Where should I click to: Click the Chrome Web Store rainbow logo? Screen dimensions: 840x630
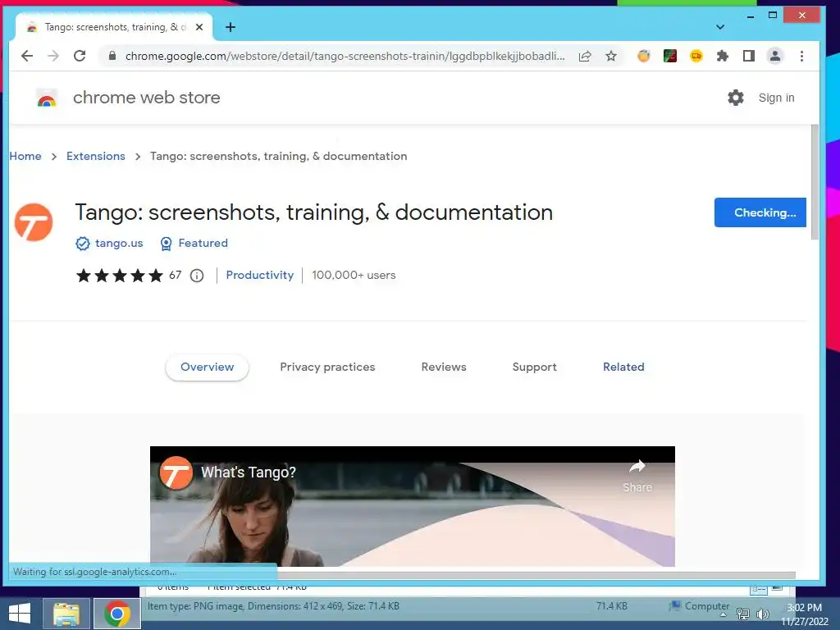[x=47, y=98]
